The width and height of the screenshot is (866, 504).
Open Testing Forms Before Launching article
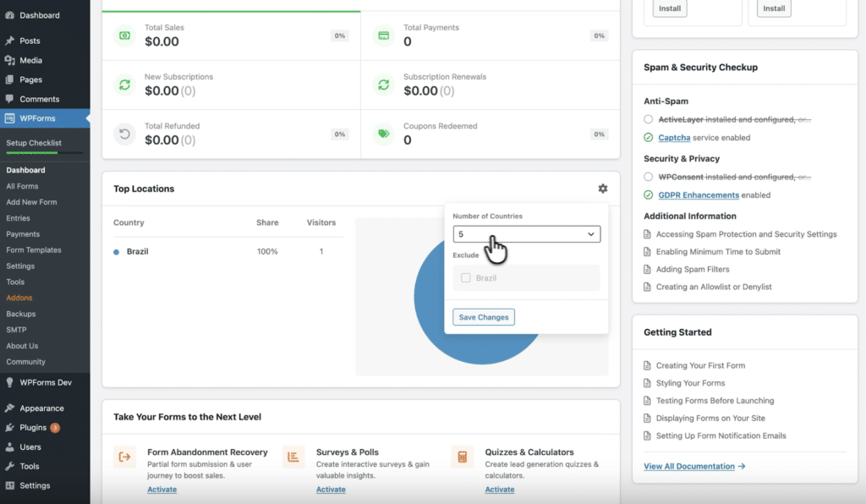(715, 401)
